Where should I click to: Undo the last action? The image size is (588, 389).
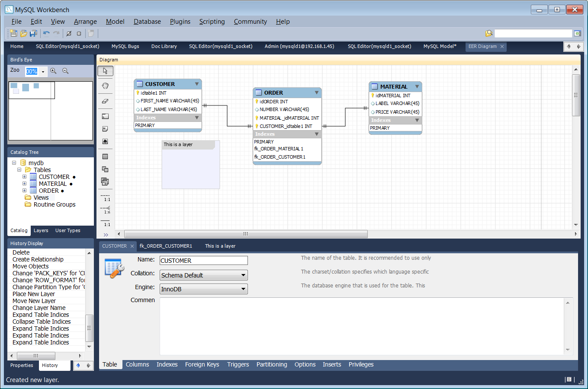pyautogui.click(x=46, y=33)
